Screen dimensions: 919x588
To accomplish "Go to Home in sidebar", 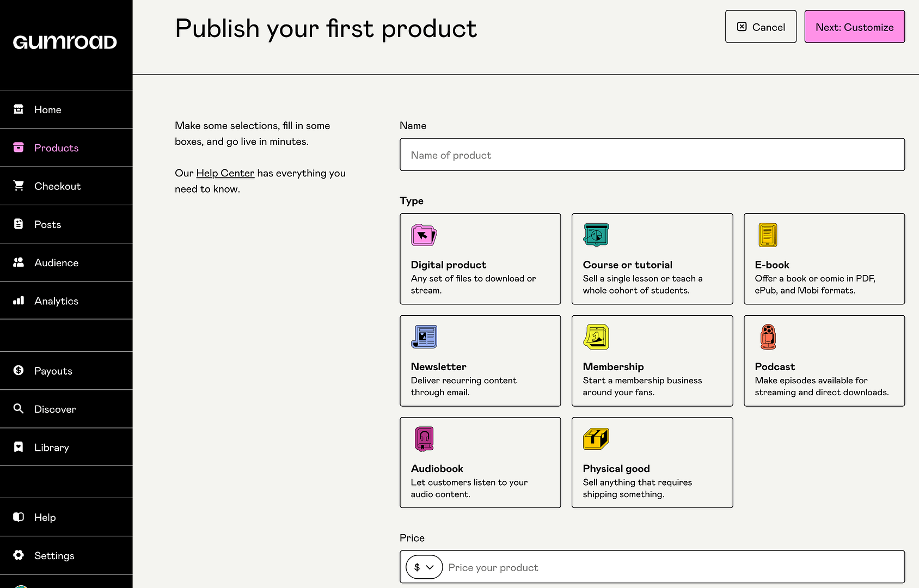I will pos(66,109).
